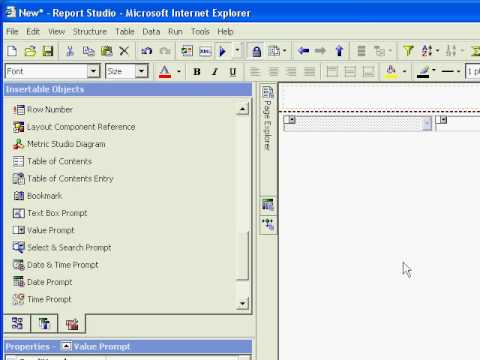Open the Page Explorer vertical bar
This screenshot has width=480, height=360.
point(268,118)
